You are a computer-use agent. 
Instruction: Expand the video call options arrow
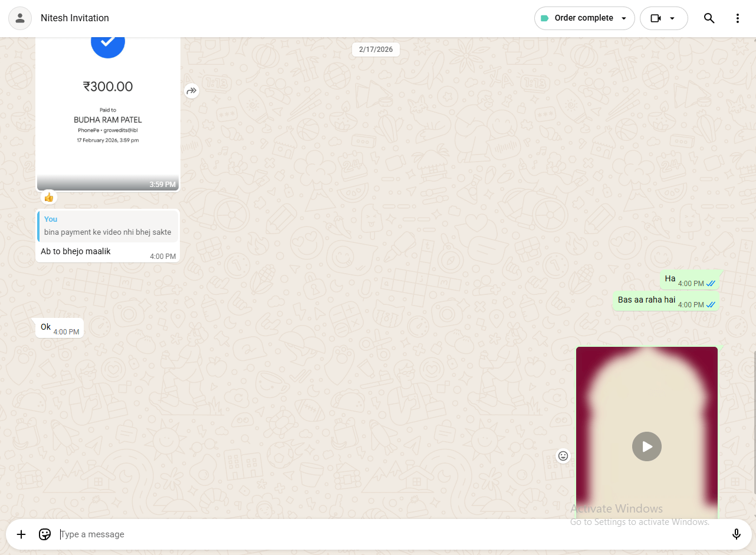(x=672, y=18)
